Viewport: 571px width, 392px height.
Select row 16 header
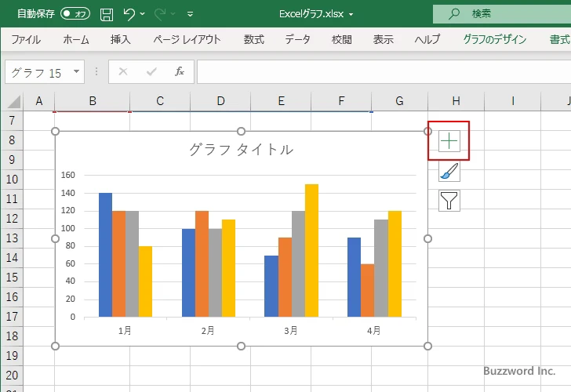12,297
